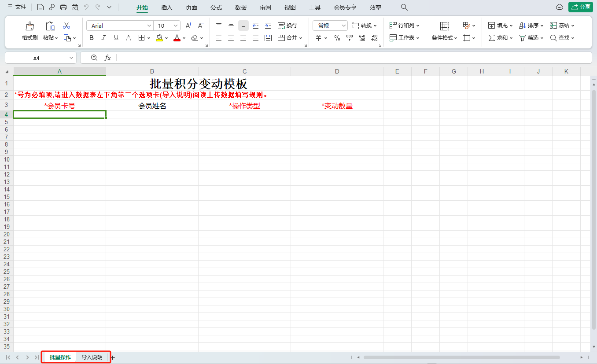This screenshot has width=597, height=364.
Task: Add a new sheet with the + button
Action: [x=112, y=357]
